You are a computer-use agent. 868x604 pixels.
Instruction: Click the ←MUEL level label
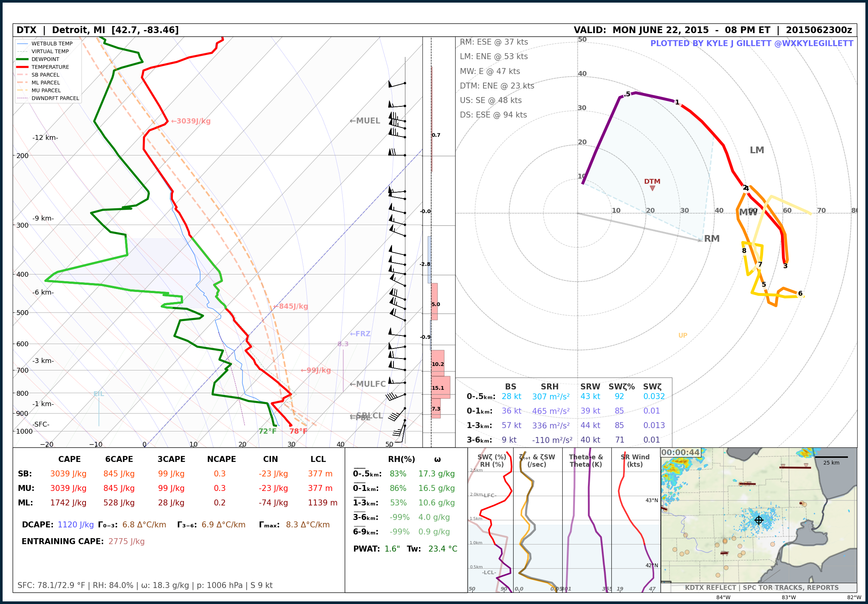click(364, 121)
